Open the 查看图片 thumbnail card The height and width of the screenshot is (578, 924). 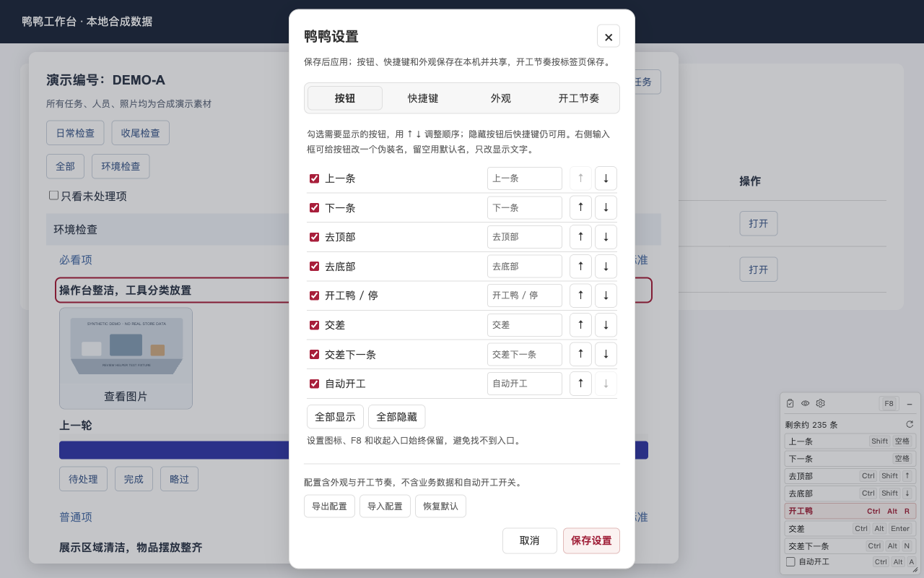(126, 358)
